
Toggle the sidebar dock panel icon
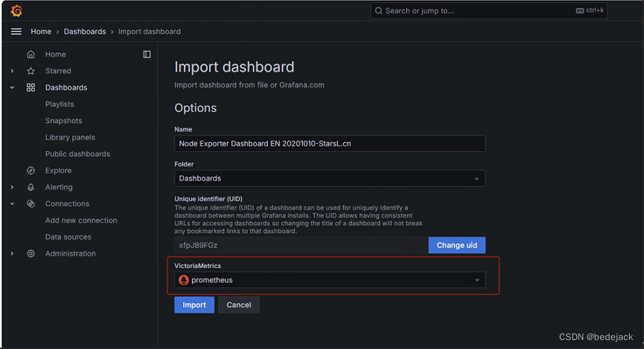(x=147, y=55)
